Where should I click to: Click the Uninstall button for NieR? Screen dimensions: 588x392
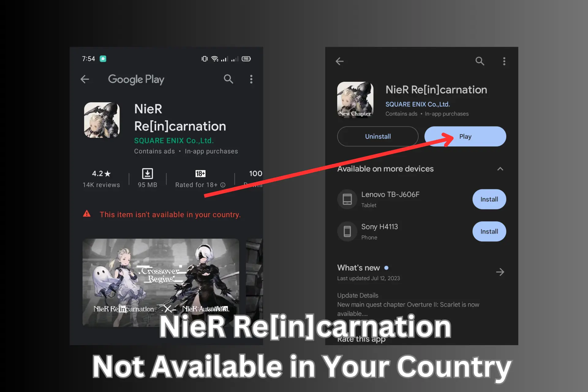tap(377, 137)
